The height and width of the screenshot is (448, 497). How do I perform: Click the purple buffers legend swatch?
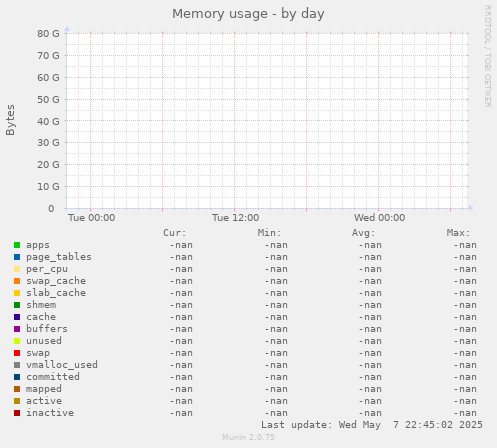point(17,329)
